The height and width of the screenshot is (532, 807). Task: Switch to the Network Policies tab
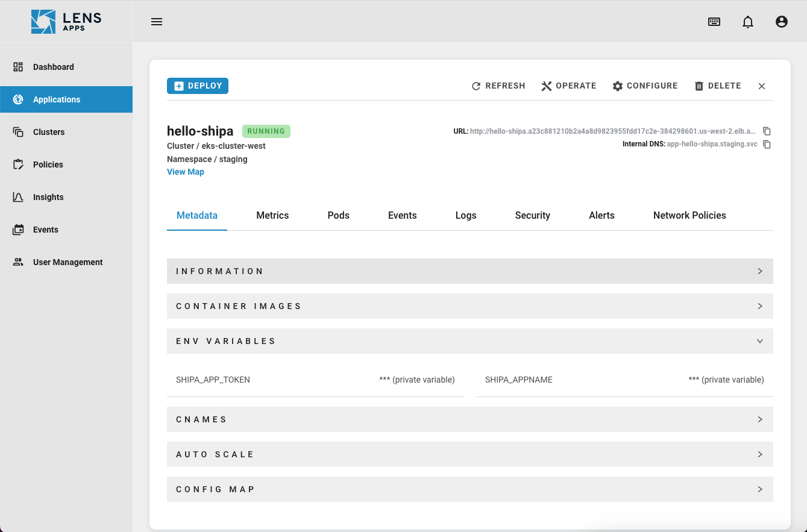point(689,215)
